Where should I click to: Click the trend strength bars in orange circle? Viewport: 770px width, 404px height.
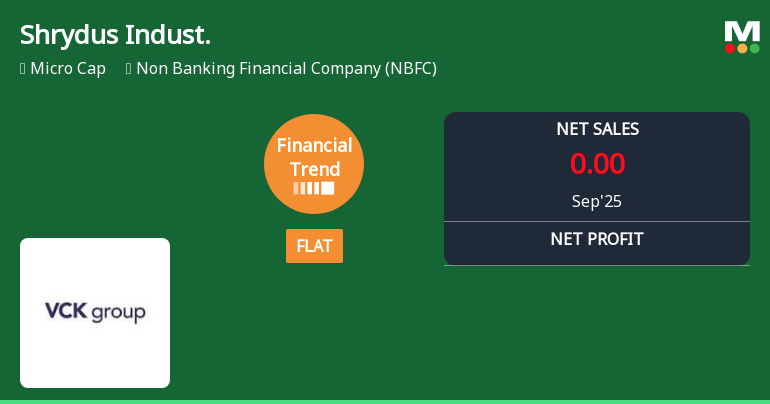[314, 188]
